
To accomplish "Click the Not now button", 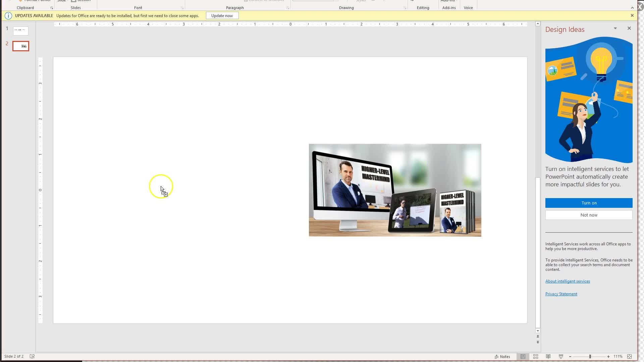I will click(x=589, y=215).
